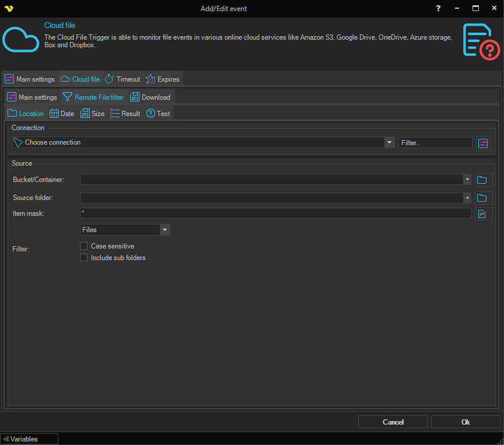Enable the Case sensitive checkbox

coord(84,246)
